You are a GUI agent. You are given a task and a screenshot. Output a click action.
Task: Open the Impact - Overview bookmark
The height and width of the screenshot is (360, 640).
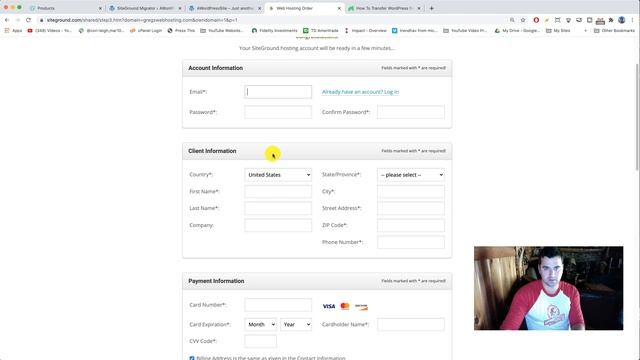click(x=365, y=31)
